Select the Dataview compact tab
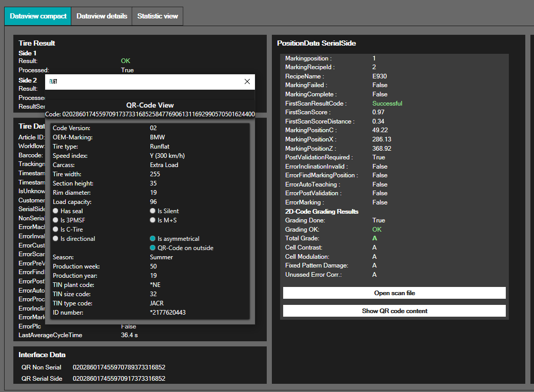This screenshot has height=392, width=534. tap(38, 16)
